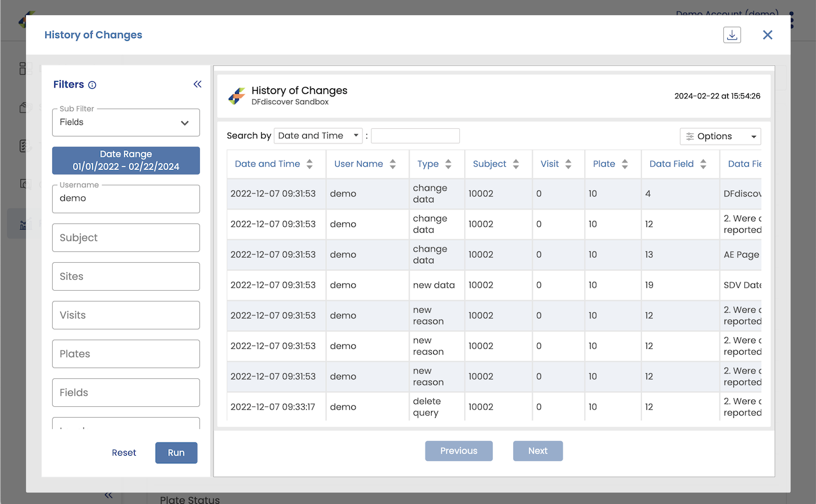
Task: Click the Sites filter field
Action: pyautogui.click(x=126, y=276)
